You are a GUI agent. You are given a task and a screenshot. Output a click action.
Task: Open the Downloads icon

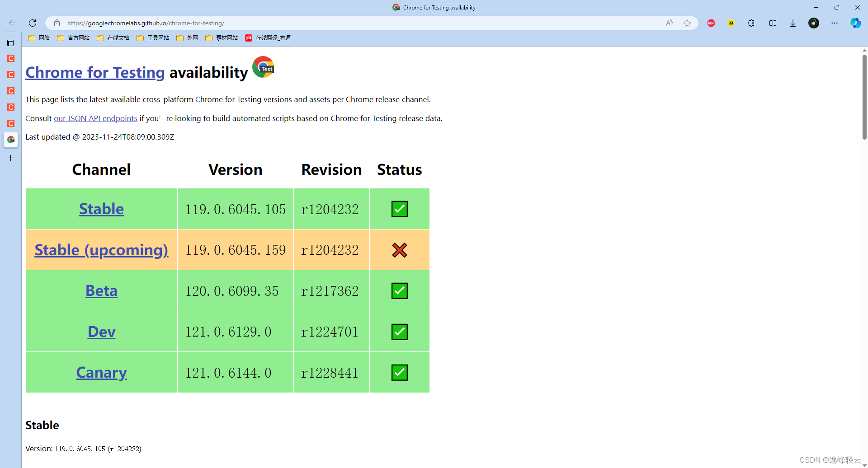[x=793, y=23]
